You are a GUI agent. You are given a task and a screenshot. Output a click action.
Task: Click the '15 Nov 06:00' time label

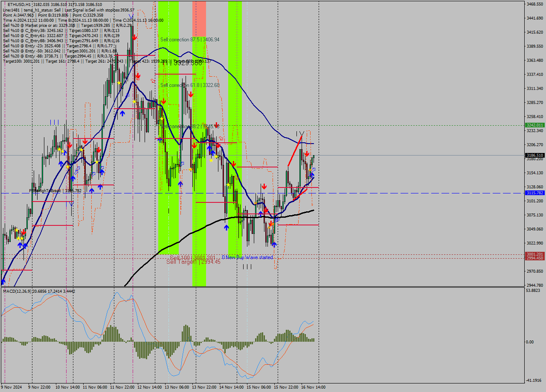(x=259, y=387)
